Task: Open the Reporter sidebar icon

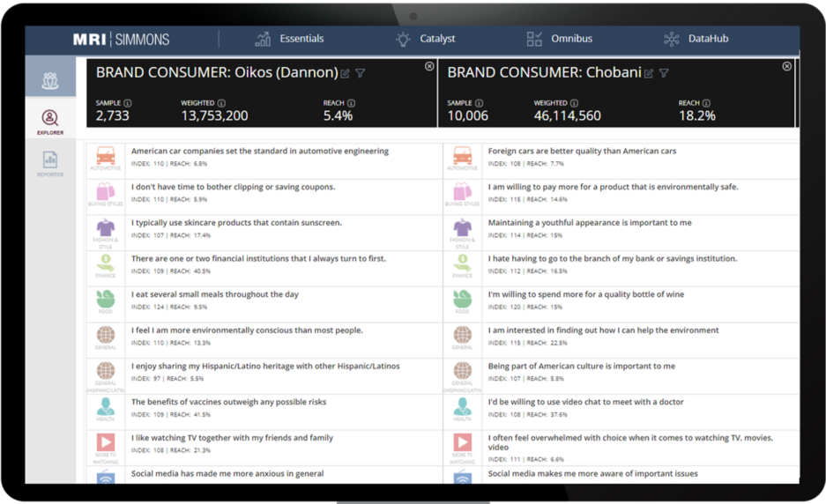Action: tap(50, 163)
